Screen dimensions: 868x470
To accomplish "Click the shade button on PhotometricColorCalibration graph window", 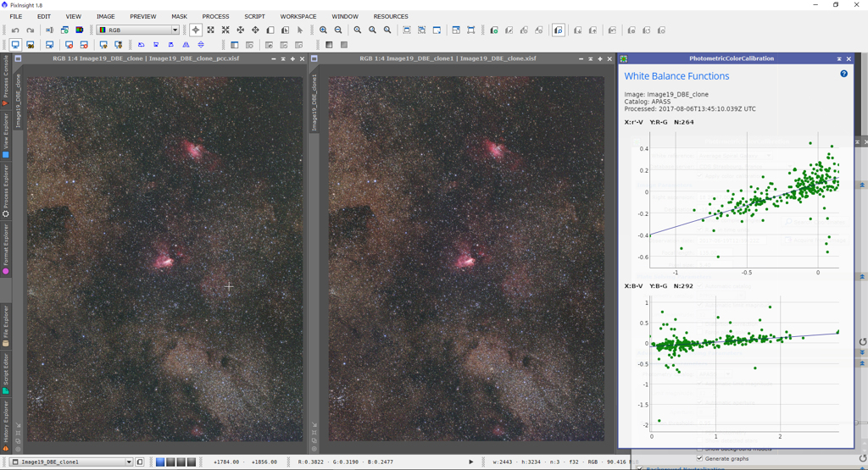I will pos(839,58).
